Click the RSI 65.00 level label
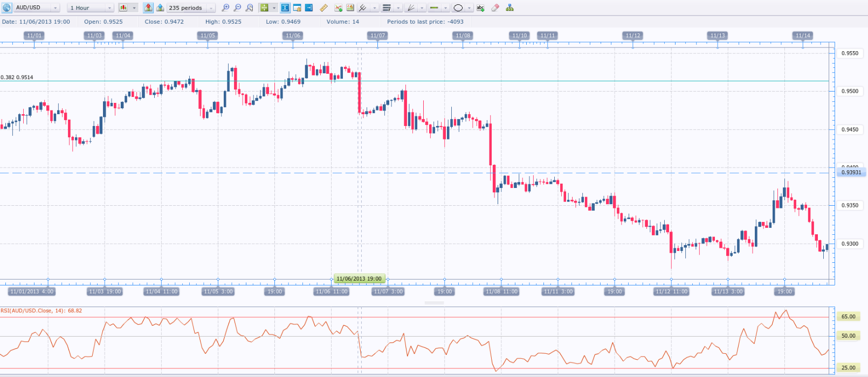 848,317
